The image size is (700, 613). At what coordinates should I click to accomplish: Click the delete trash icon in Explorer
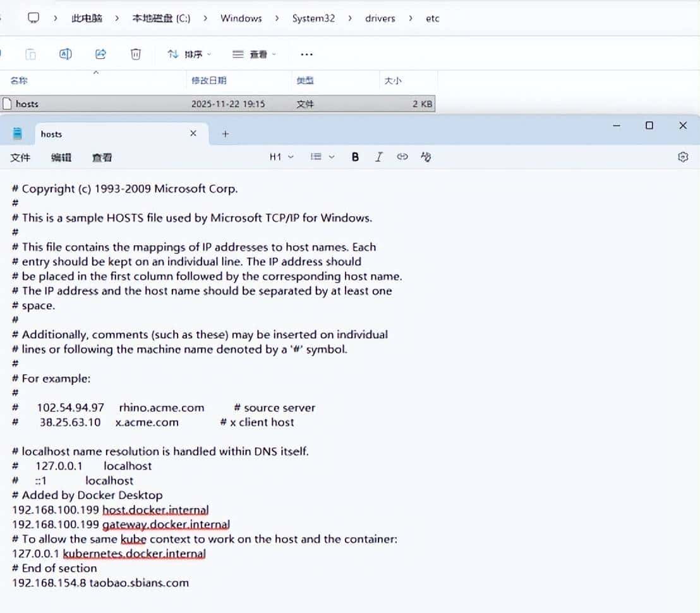coord(136,54)
